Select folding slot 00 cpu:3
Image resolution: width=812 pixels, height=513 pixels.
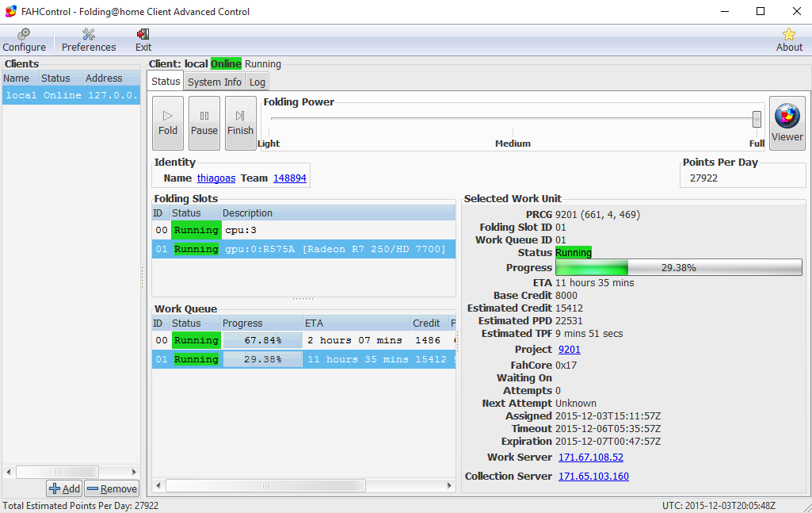coord(303,230)
